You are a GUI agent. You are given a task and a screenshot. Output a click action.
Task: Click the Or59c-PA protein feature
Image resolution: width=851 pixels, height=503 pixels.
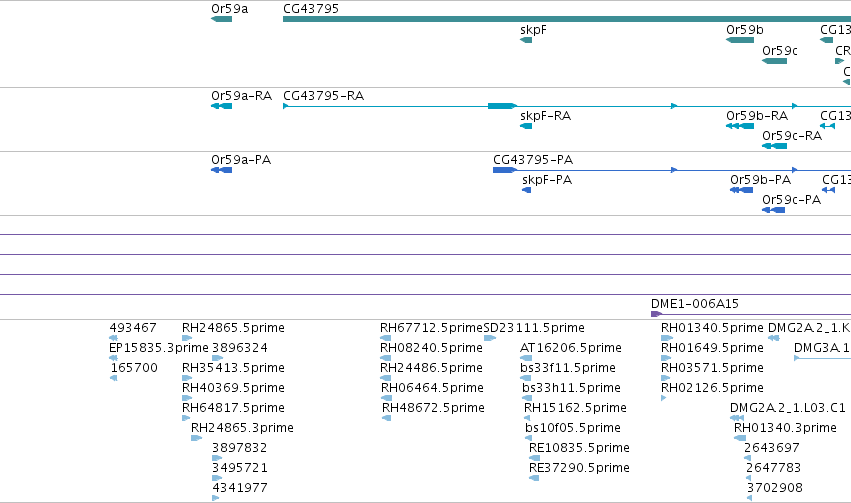click(773, 210)
